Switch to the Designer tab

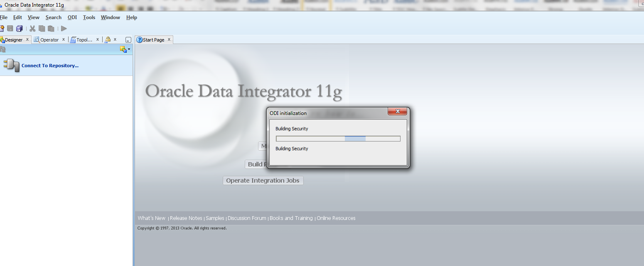coord(13,40)
